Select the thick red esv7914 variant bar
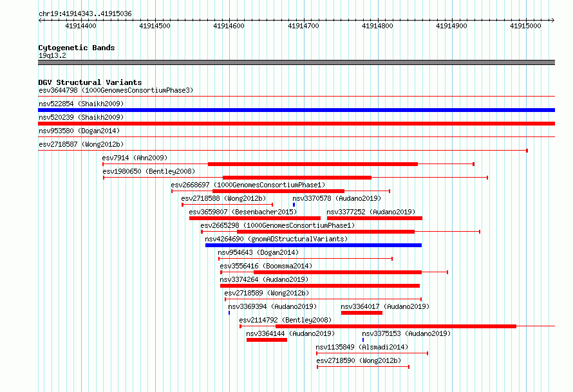The width and height of the screenshot is (573, 392). coord(313,164)
